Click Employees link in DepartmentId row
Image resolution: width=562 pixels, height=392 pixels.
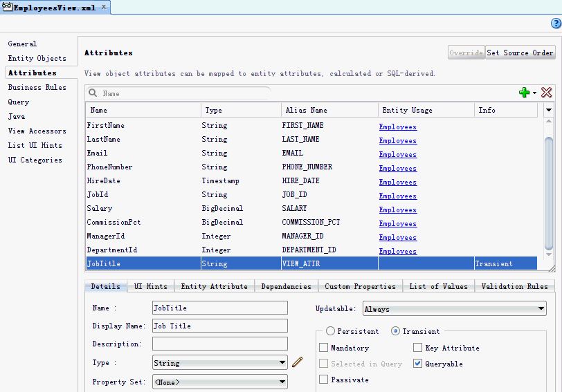point(398,252)
